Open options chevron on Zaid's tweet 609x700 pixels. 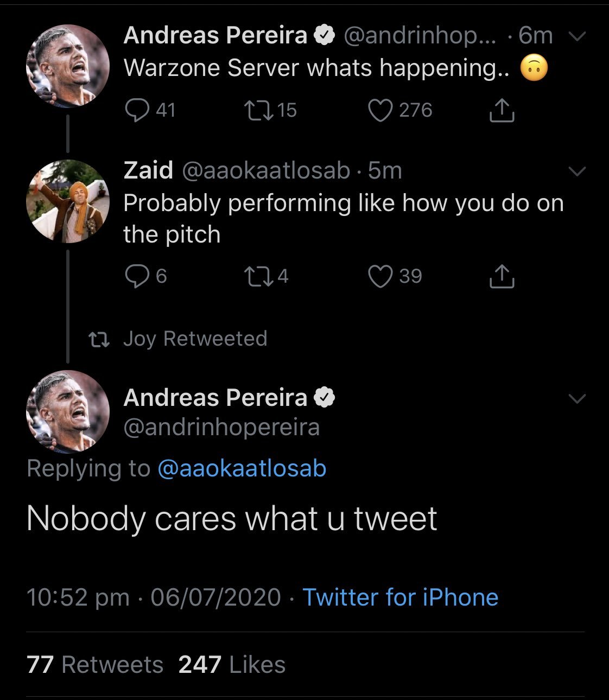[576, 171]
